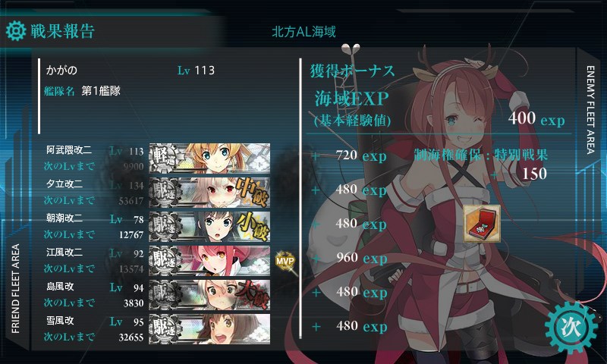Click the 小破 damage indicator icon

[253, 226]
